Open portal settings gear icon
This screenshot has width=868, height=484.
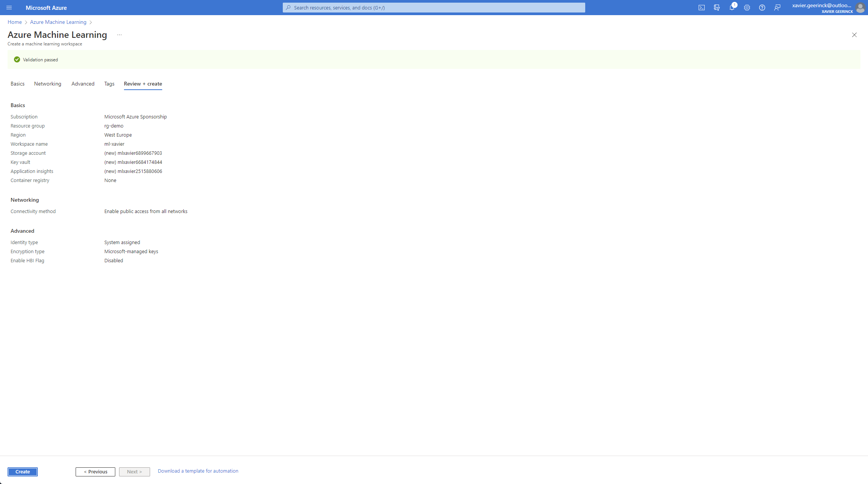pos(747,8)
